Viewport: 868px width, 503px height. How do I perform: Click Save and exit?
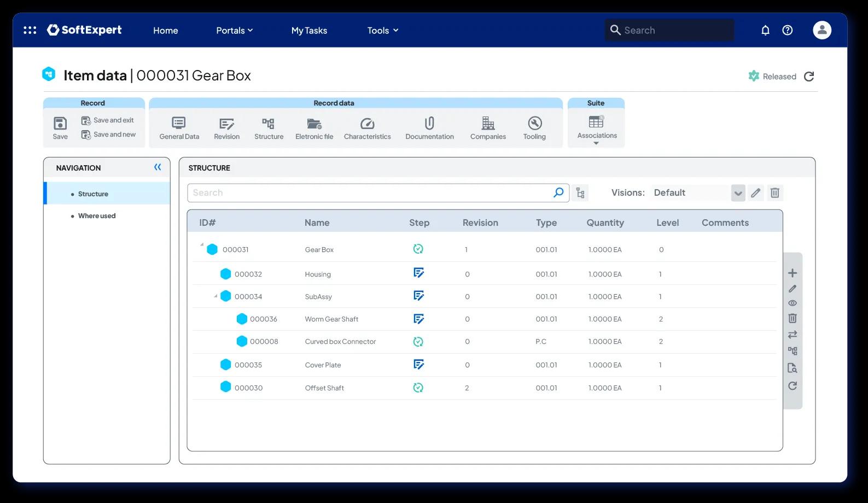(108, 120)
